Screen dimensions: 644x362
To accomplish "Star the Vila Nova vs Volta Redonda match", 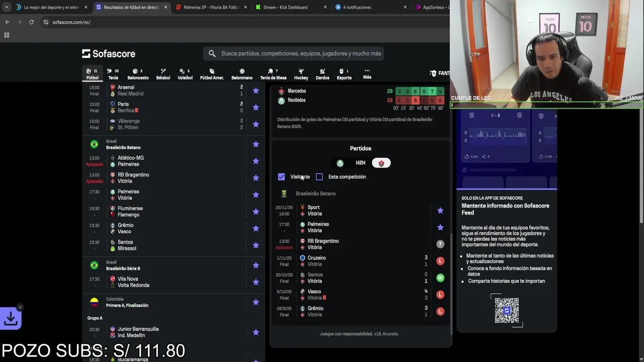I will (x=256, y=282).
